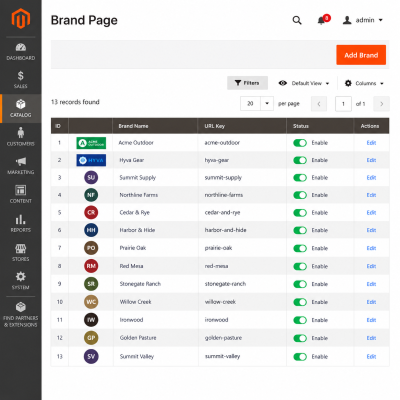Viewport: 400px width, 400px height.
Task: Click the Magento logo icon
Action: click(x=21, y=18)
